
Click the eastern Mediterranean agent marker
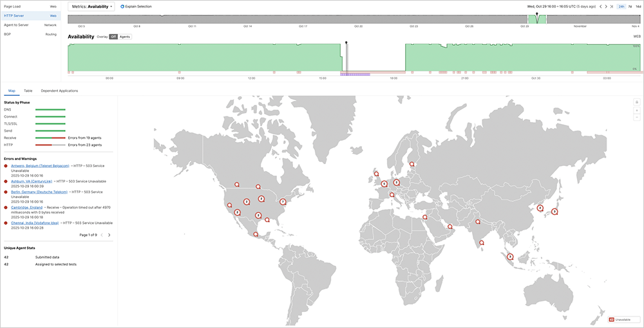424,217
